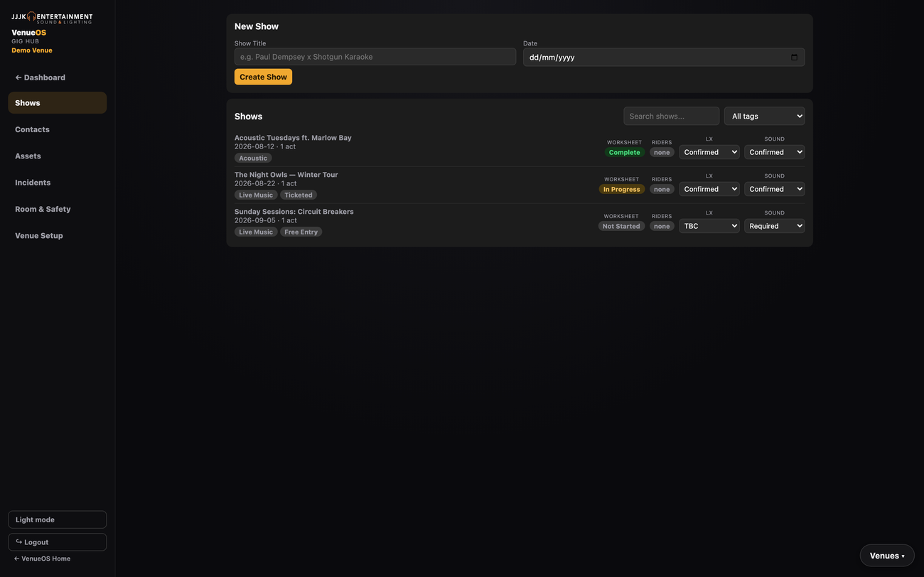Open the Assets section
Screen dimensions: 924x577
point(58,156)
